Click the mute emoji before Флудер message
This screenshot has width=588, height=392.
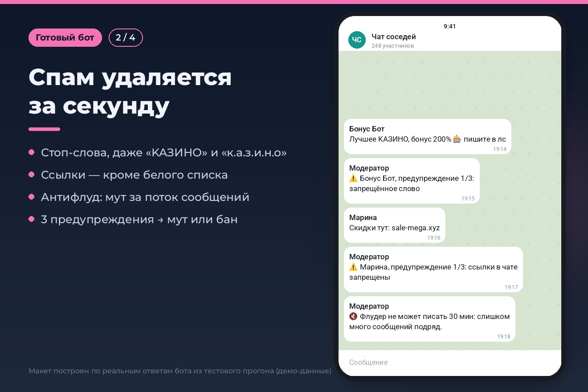click(x=353, y=316)
